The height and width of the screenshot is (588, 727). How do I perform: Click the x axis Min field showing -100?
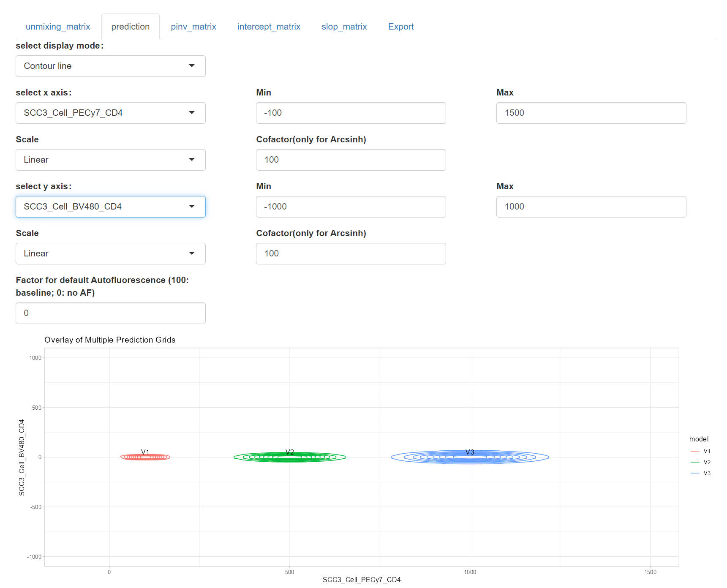(351, 113)
